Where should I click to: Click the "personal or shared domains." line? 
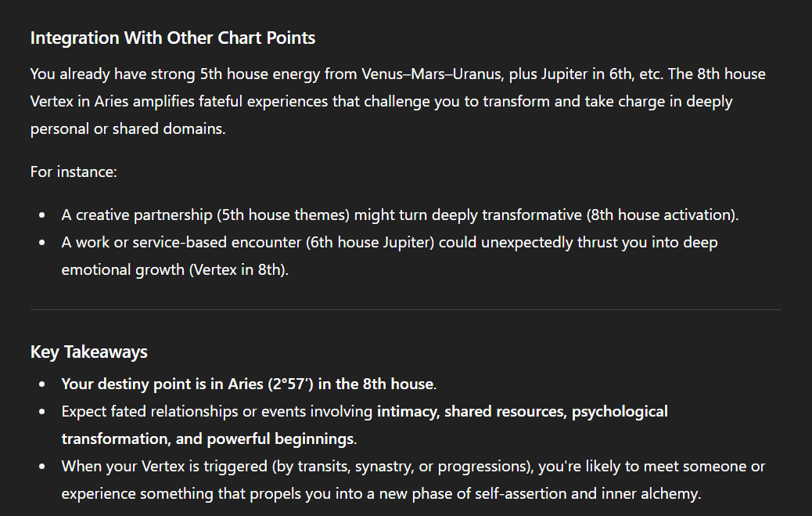pos(128,128)
